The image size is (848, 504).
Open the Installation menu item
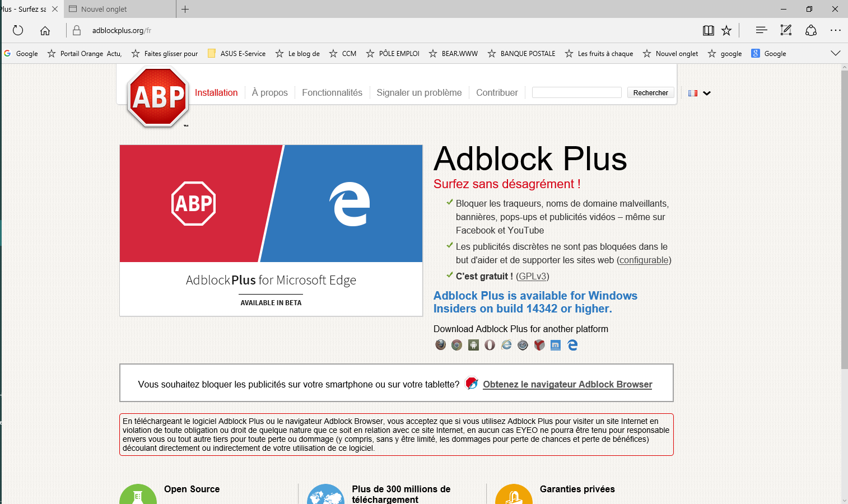coord(216,93)
